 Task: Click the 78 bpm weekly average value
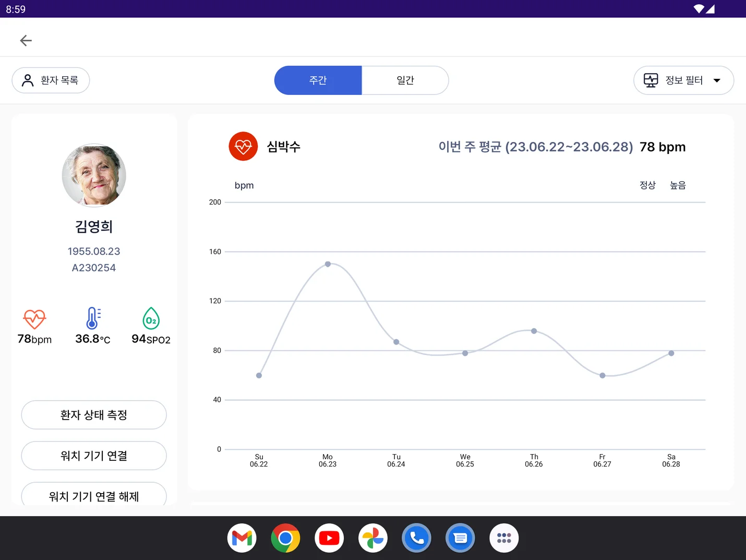click(x=663, y=147)
